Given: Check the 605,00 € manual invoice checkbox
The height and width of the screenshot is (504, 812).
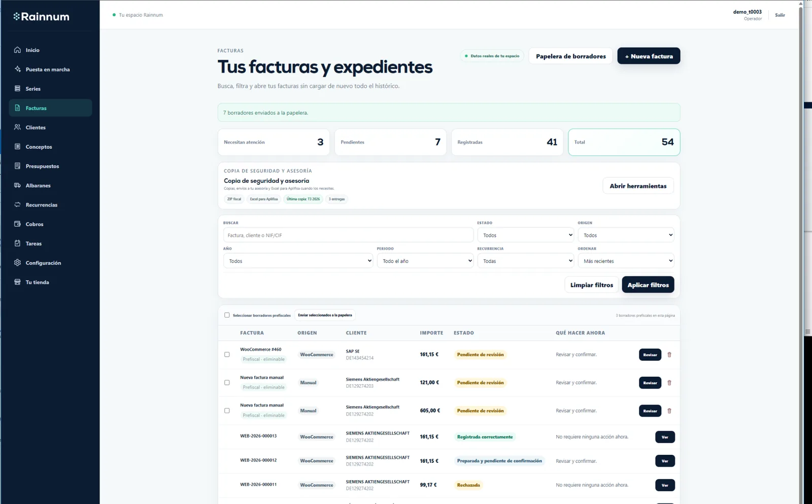Looking at the screenshot, I should [x=227, y=410].
